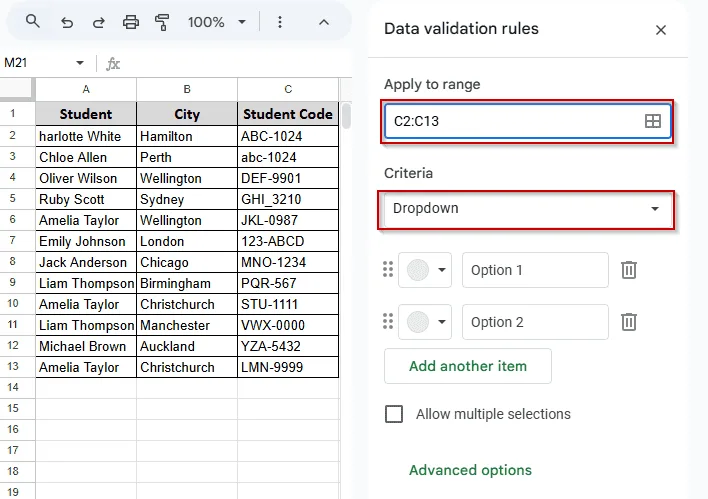Viewport: 708px width, 499px height.
Task: Click the Option 2 text field
Action: [535, 322]
